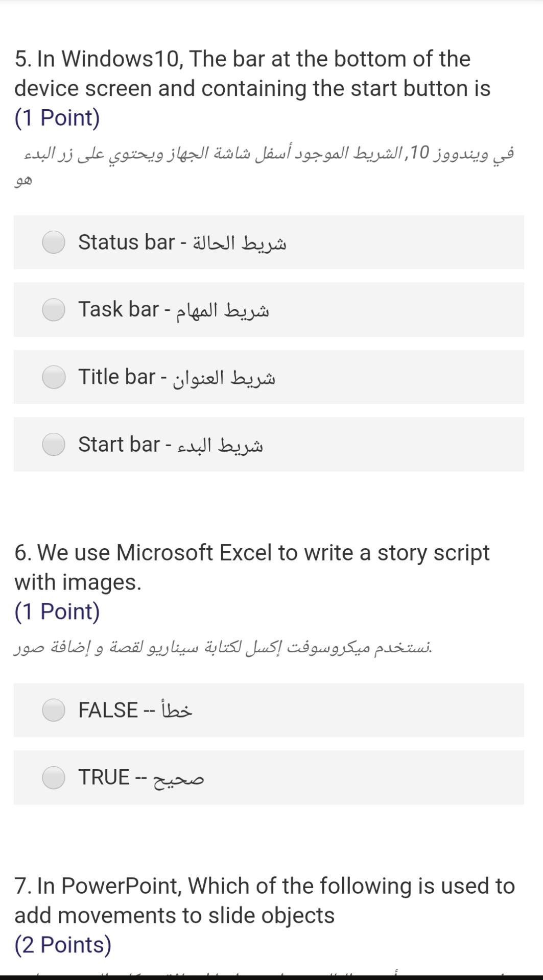The width and height of the screenshot is (543, 980).
Task: Click question 7 text about PowerPoint
Action: coord(265,900)
